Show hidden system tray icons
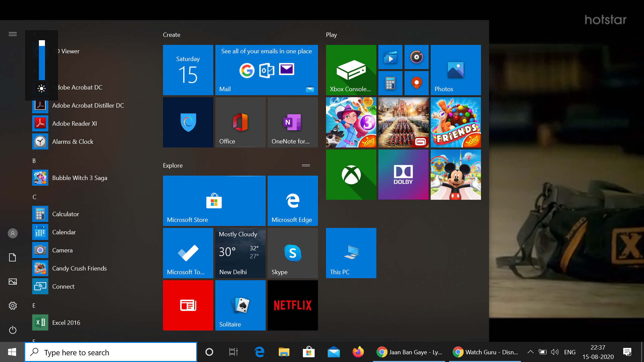 [530, 352]
